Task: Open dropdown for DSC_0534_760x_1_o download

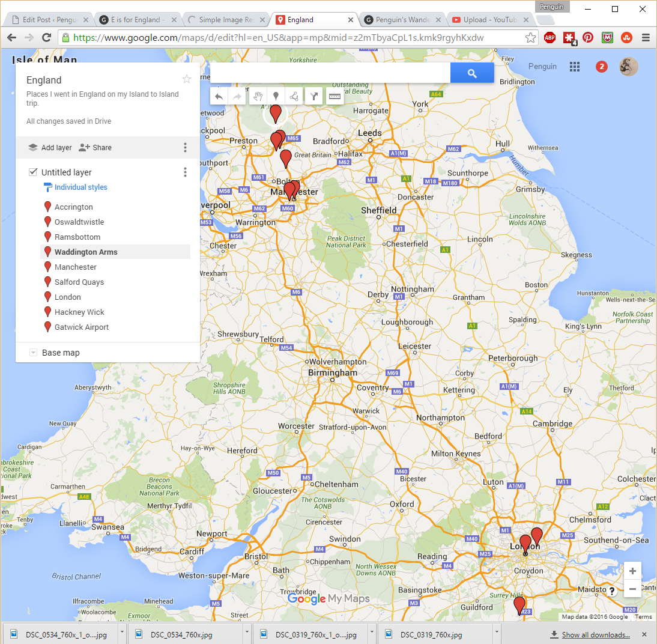Action: pos(122,633)
